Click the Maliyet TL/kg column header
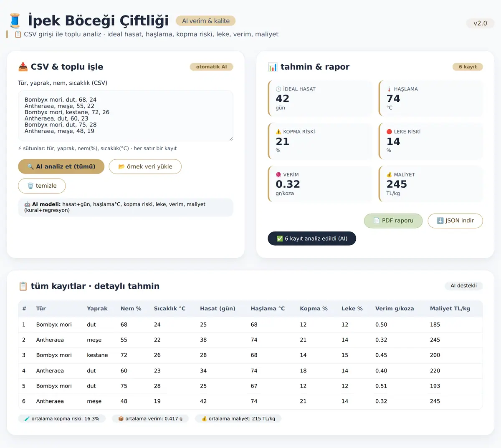Viewport: 501px width, 448px height. 450,309
